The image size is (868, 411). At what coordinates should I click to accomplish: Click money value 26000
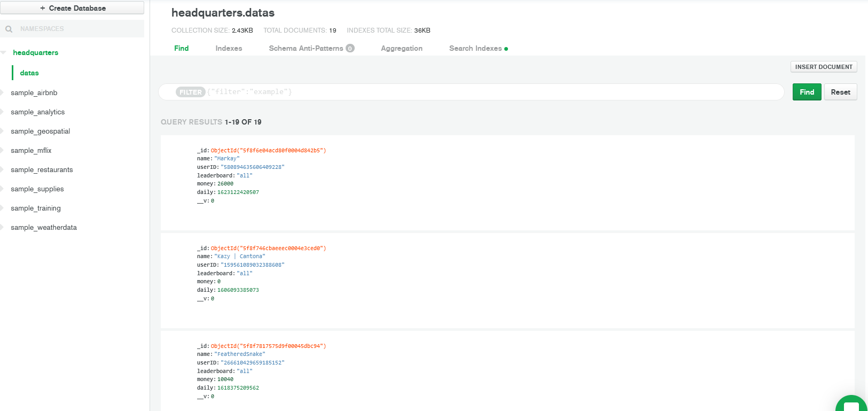[225, 184]
